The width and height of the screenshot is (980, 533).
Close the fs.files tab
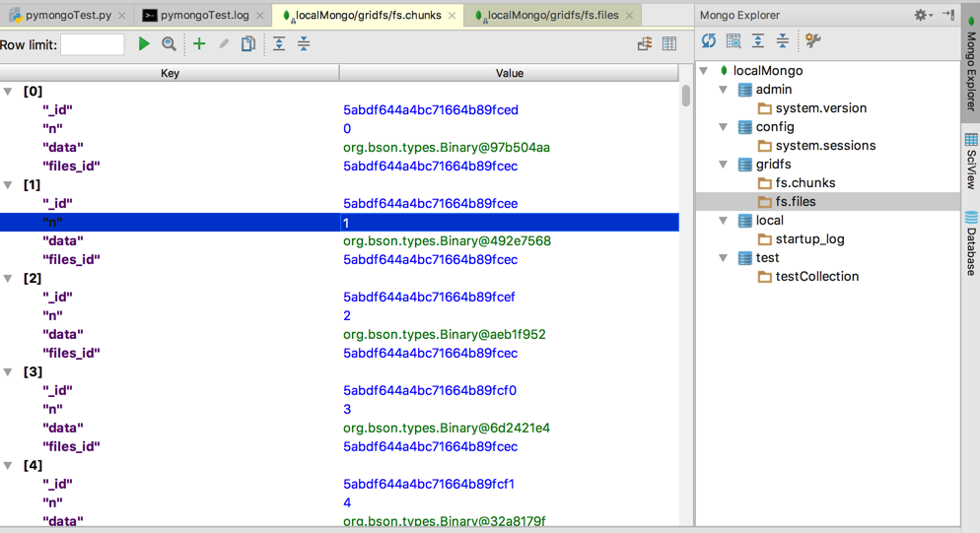[629, 15]
